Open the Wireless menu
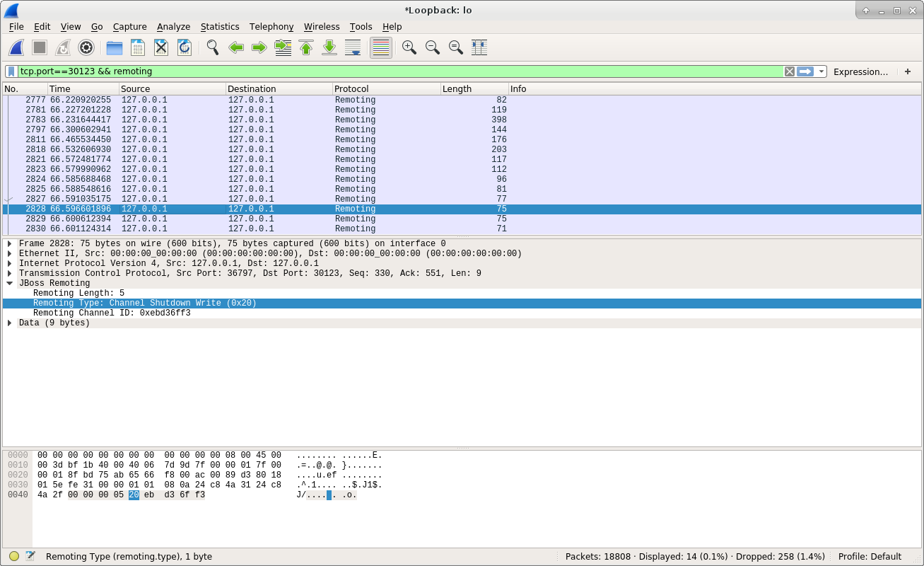 [x=322, y=26]
